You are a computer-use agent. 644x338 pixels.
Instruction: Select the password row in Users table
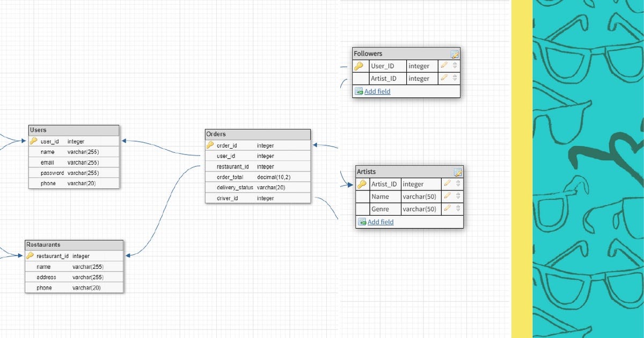(74, 173)
